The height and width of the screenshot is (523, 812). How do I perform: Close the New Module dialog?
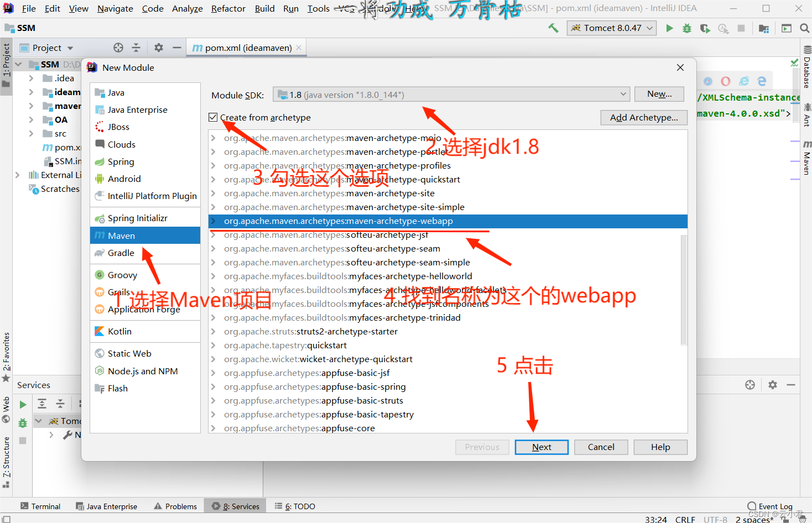680,67
